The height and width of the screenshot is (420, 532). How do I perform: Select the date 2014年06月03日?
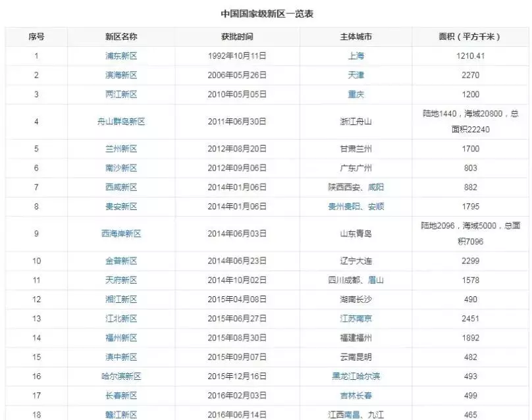pyautogui.click(x=237, y=234)
